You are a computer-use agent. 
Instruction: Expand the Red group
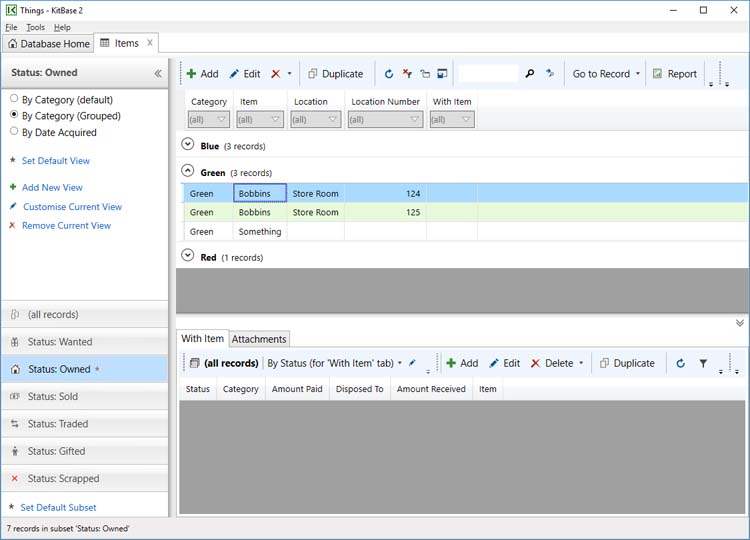click(188, 255)
